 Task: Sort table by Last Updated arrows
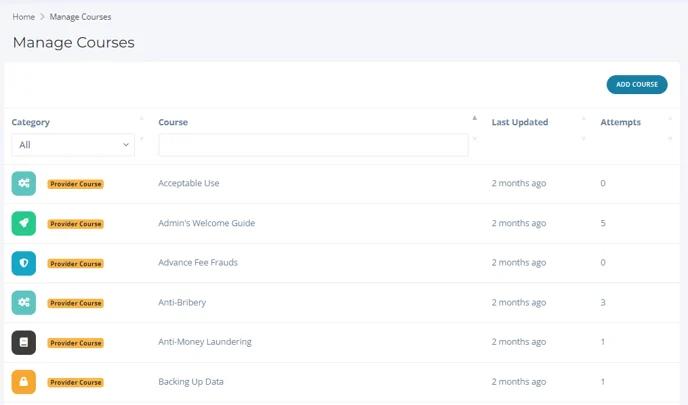click(x=584, y=128)
